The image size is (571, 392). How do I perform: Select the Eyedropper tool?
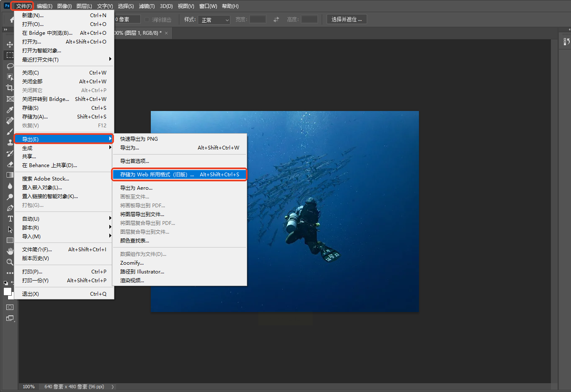[x=10, y=110]
